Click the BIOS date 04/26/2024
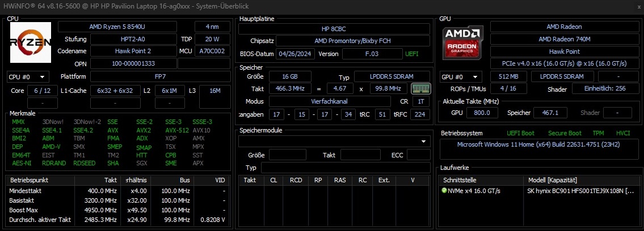Viewport: 644px width, 231px height. tap(295, 54)
